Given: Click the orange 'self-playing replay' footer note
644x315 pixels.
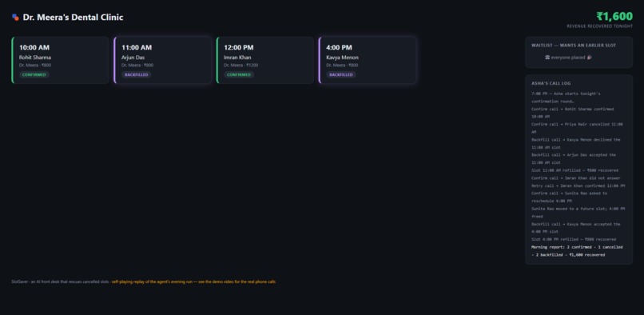Looking at the screenshot, I should click(194, 282).
